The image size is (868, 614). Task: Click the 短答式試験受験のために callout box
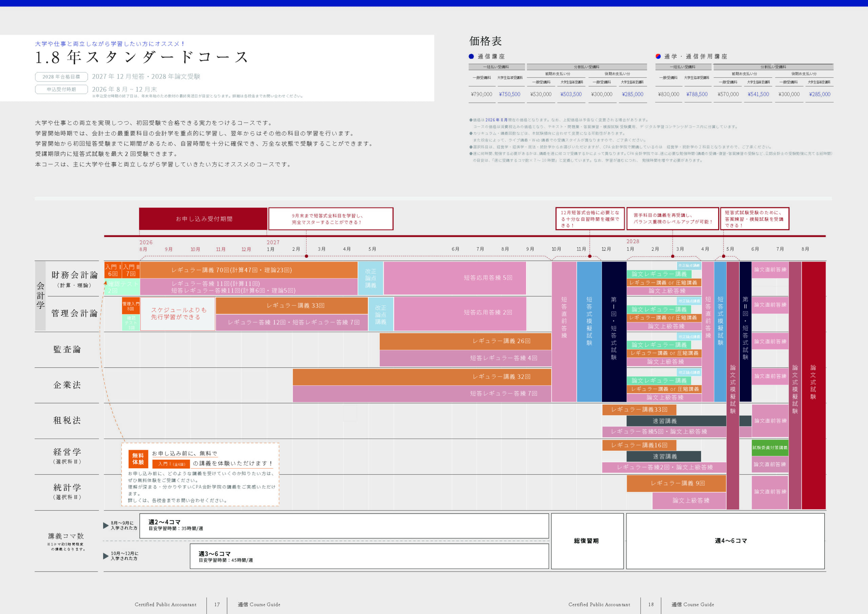pos(754,219)
